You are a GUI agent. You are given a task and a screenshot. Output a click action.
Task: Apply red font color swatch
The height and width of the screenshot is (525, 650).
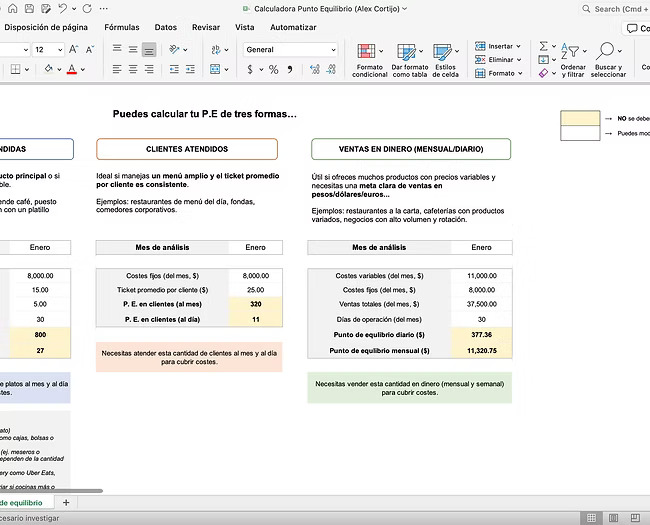pos(71,70)
